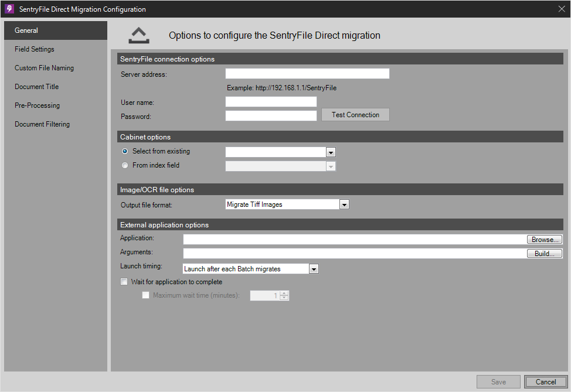The width and height of the screenshot is (571, 392).
Task: Open the 'Select from existing' cabinet dropdown
Action: [331, 152]
